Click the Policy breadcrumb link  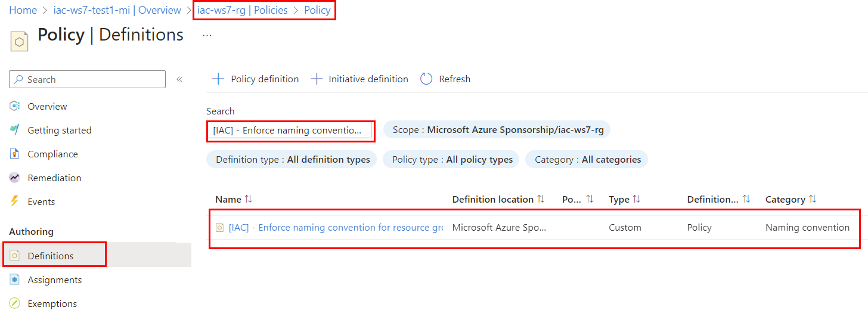coord(317,10)
